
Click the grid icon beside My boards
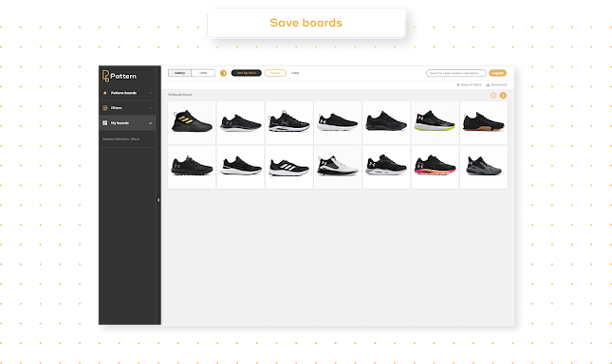tap(104, 123)
